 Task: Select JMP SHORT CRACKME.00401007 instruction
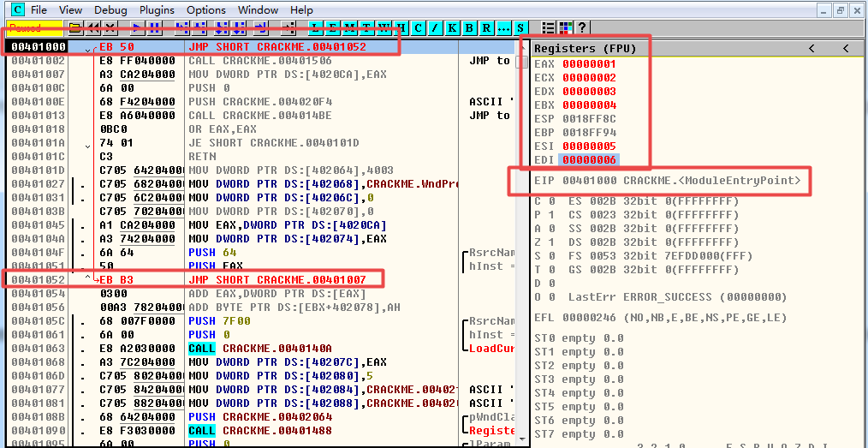point(276,279)
